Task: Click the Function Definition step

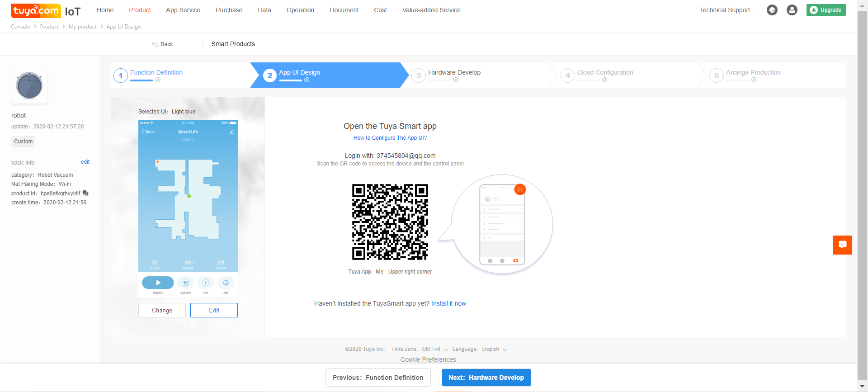Action: pos(156,72)
